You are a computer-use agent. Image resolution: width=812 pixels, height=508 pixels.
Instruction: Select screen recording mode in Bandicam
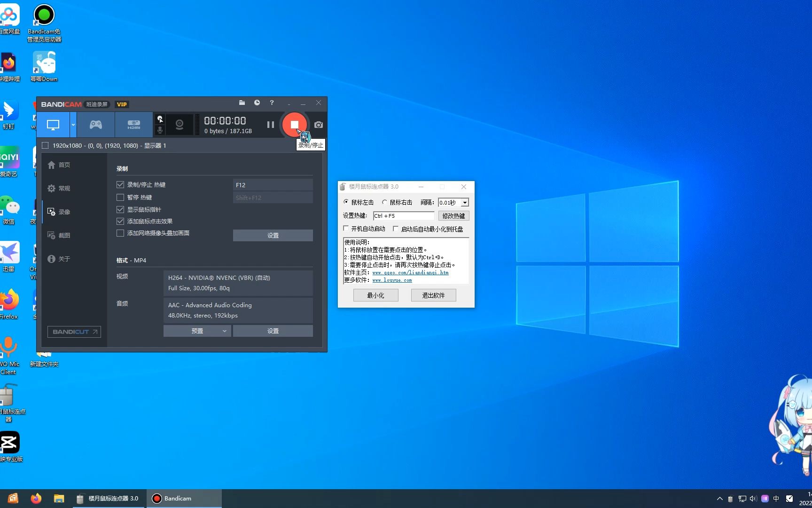coord(53,125)
